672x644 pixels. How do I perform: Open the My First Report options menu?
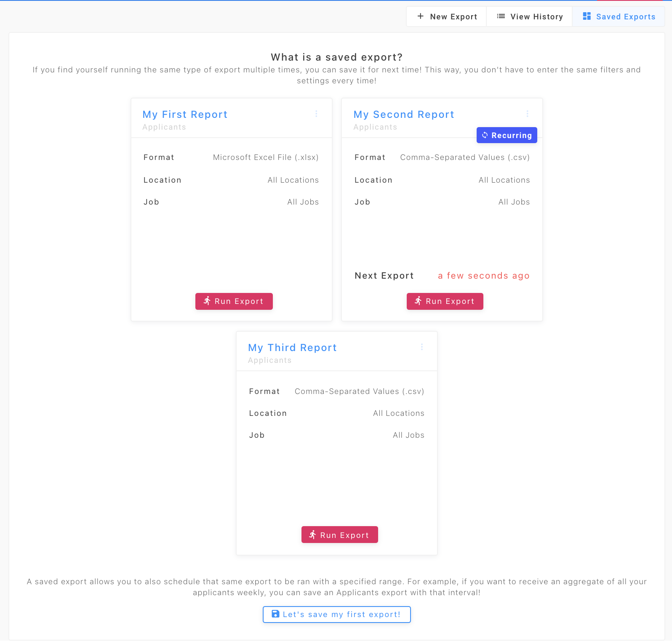click(316, 114)
